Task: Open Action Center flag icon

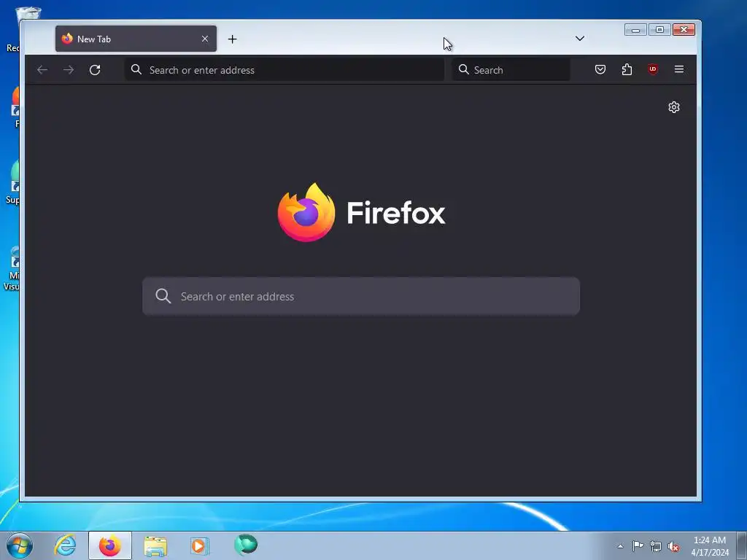Action: point(638,546)
